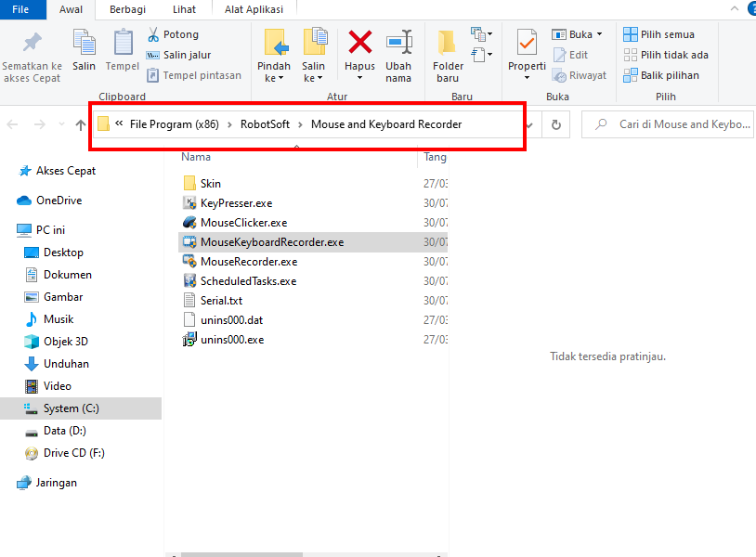Click Salin jalur in Clipboard group
The image size is (756, 557).
[x=179, y=55]
